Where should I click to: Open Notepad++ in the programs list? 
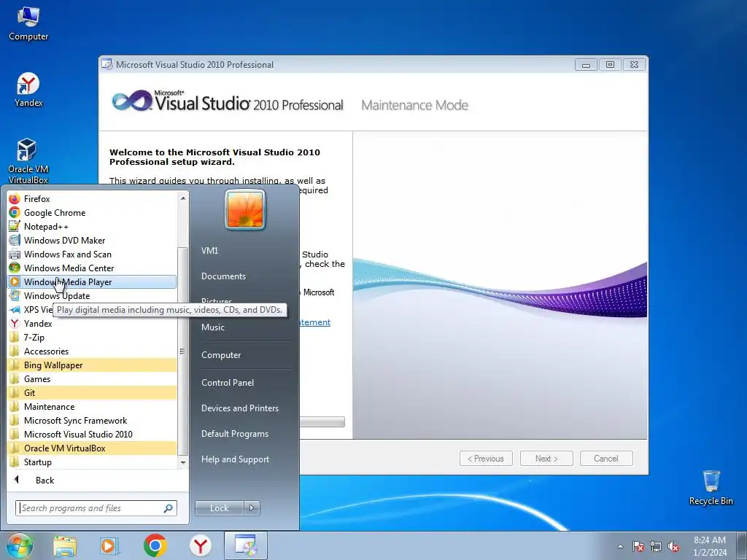tap(92, 227)
